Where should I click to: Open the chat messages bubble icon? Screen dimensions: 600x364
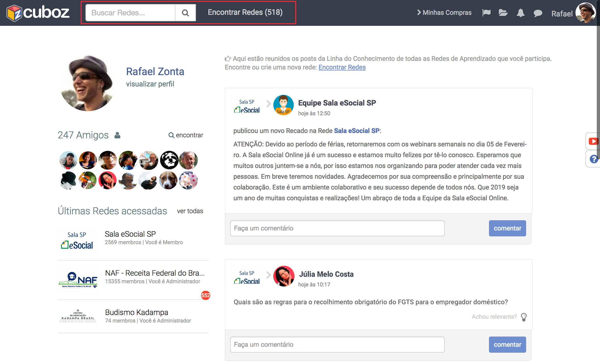click(x=538, y=13)
